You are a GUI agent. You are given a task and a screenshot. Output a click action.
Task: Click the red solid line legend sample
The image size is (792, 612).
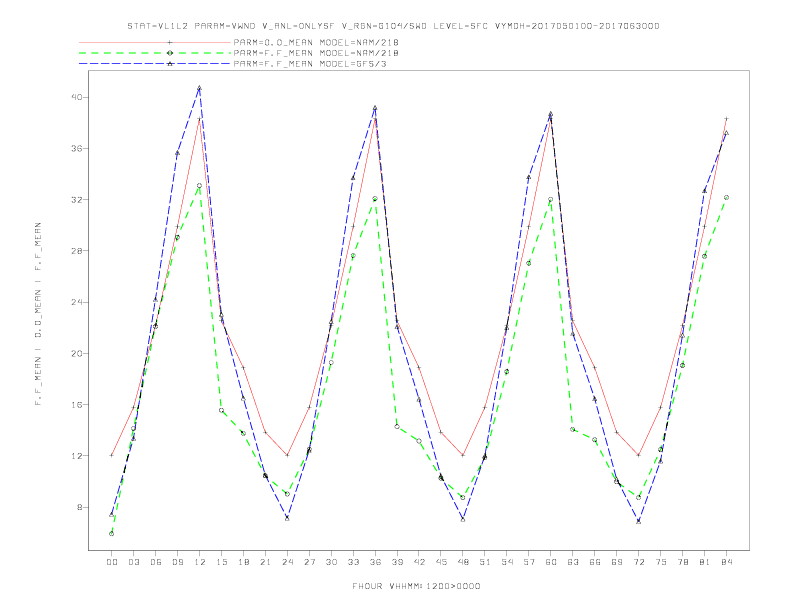155,42
